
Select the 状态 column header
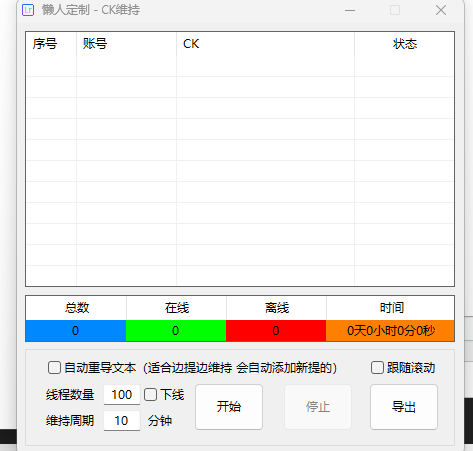404,44
